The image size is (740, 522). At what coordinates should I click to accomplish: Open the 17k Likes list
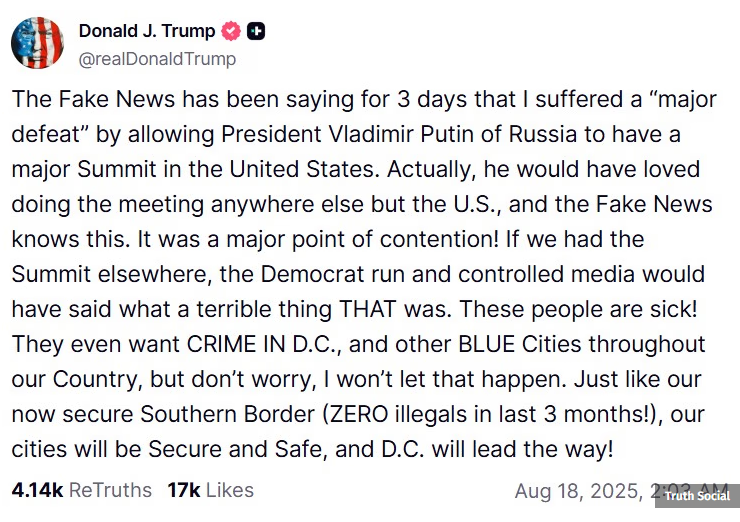coord(210,490)
